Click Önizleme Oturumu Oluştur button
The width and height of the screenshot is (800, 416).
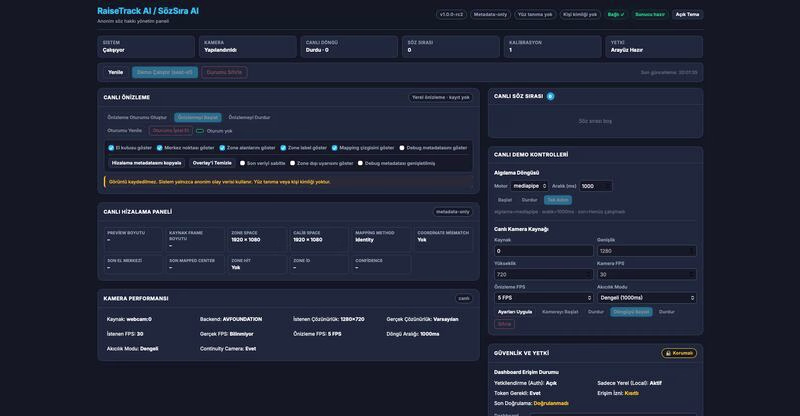coord(137,117)
